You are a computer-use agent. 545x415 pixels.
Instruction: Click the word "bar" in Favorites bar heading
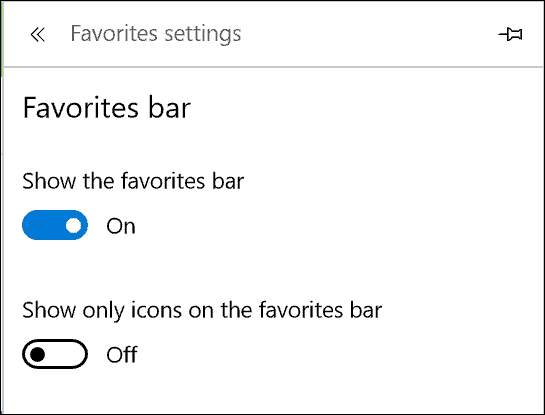(170, 108)
